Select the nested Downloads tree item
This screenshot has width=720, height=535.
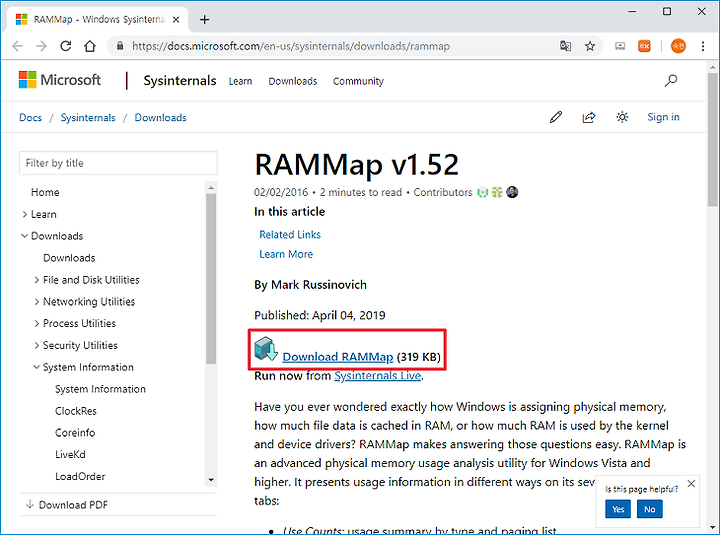[x=69, y=258]
